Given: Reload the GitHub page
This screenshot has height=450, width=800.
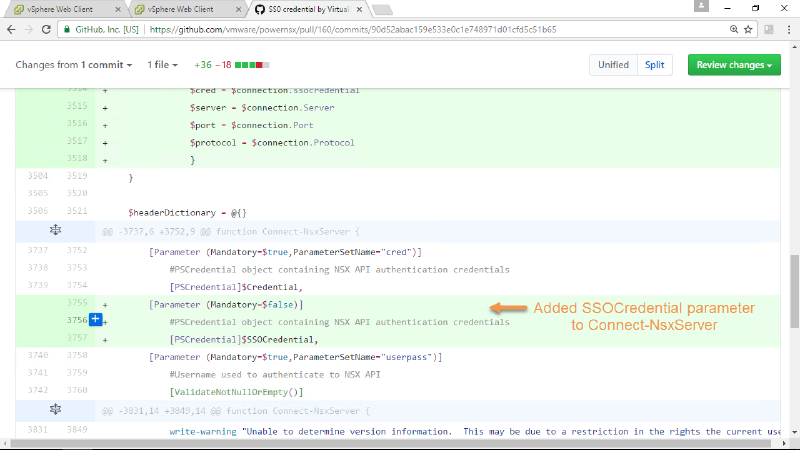Looking at the screenshot, I should coord(46,30).
